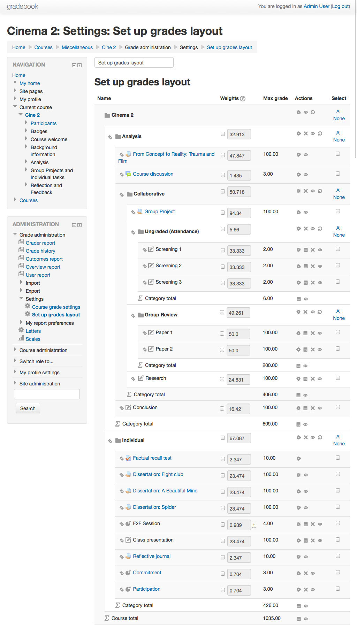Click the administration search text field

click(x=47, y=394)
